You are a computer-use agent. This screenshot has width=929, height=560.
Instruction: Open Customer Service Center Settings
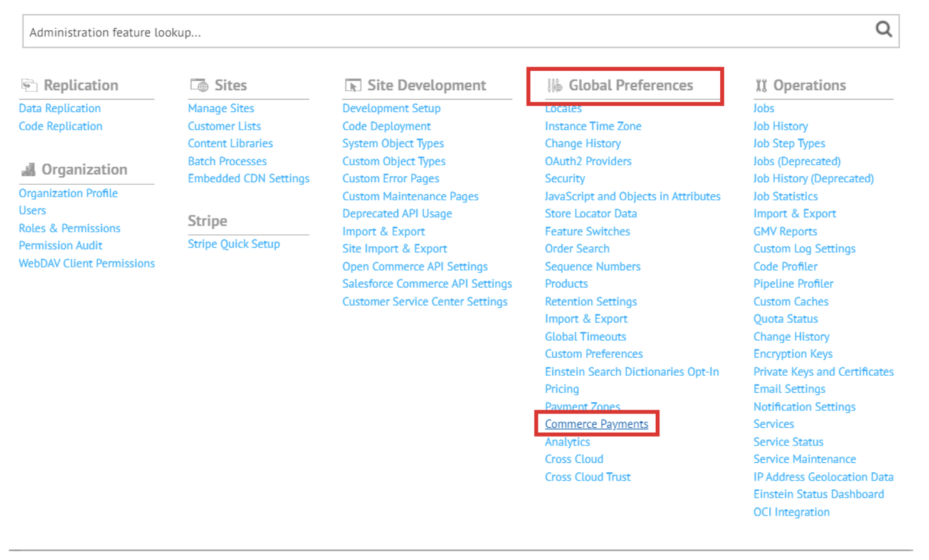(x=425, y=301)
